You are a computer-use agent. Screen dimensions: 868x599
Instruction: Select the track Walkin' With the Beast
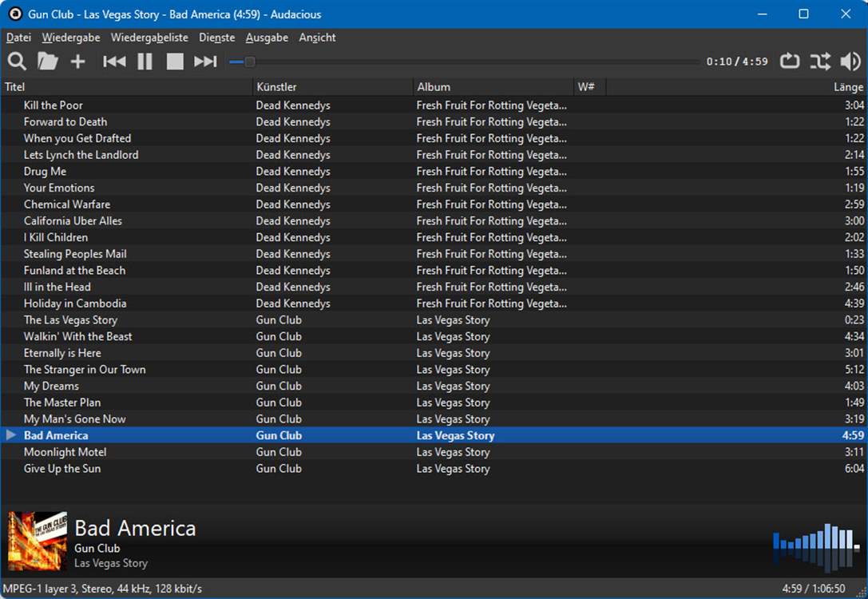(x=434, y=336)
